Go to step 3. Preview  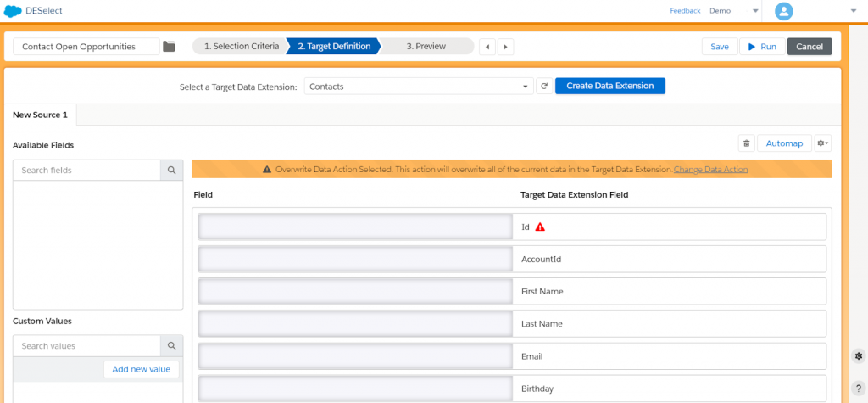426,47
